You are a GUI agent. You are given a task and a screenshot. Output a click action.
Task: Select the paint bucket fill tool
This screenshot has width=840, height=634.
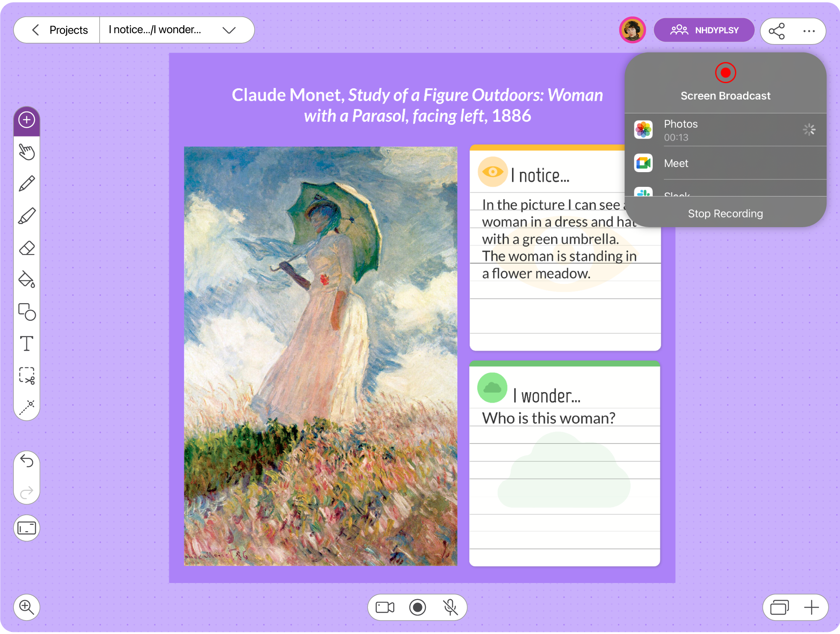[x=27, y=280]
